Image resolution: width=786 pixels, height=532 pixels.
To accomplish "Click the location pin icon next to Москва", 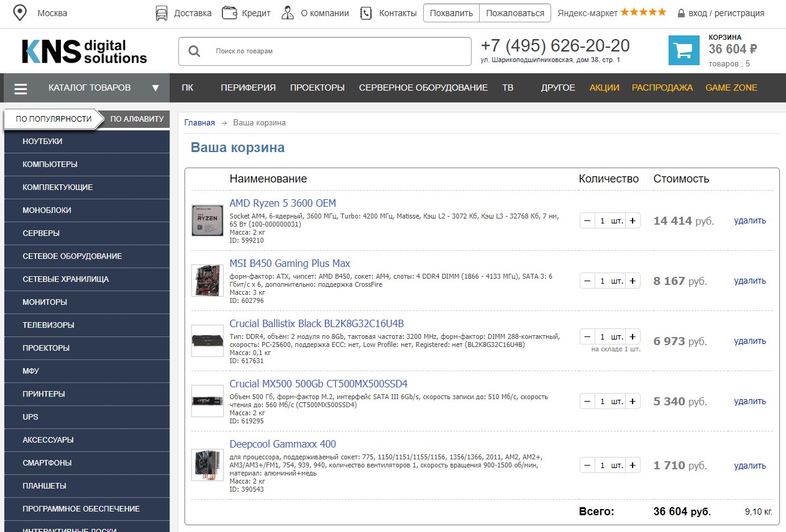I will tap(21, 13).
